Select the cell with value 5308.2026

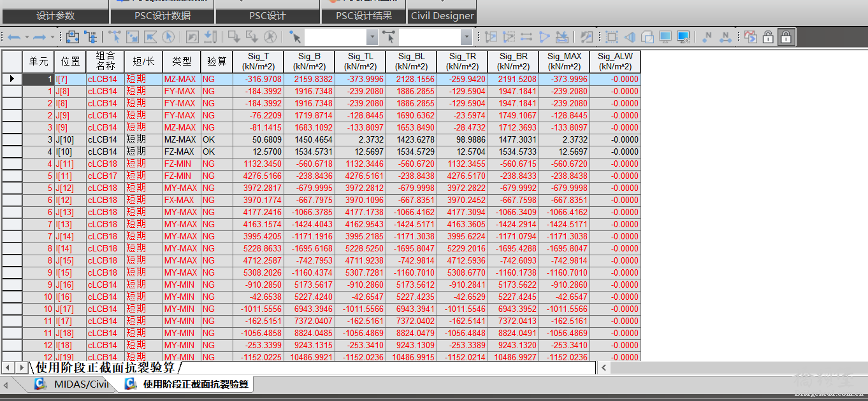tap(258, 273)
